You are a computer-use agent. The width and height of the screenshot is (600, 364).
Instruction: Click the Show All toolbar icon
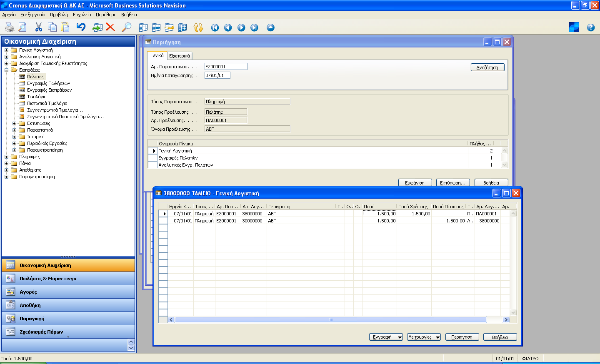click(x=182, y=27)
